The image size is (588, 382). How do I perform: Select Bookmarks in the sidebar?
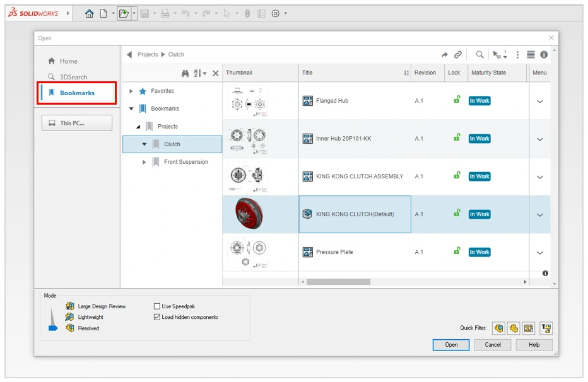(77, 93)
